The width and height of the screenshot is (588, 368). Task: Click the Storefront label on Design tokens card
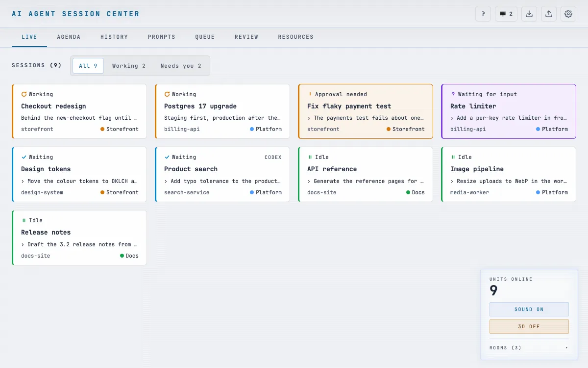[x=122, y=192]
